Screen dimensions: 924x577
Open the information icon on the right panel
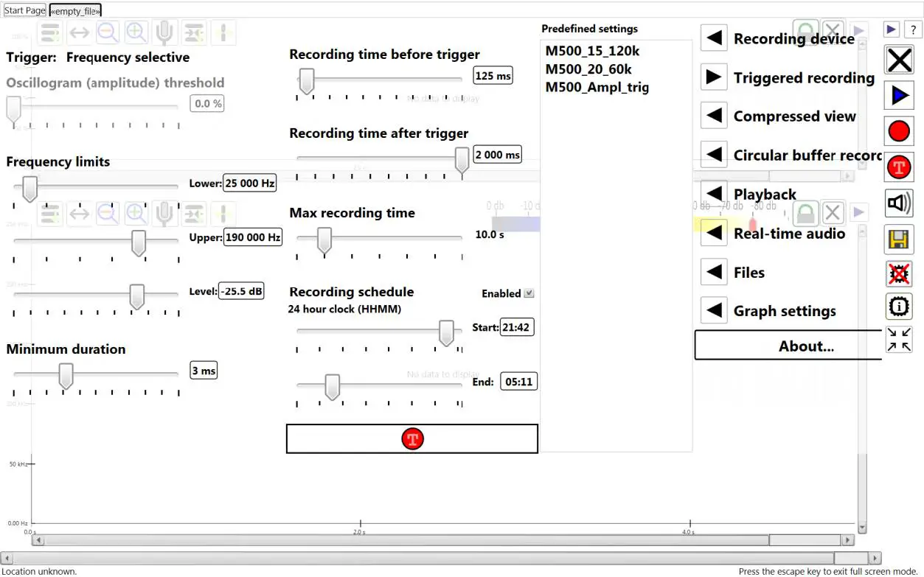click(898, 307)
